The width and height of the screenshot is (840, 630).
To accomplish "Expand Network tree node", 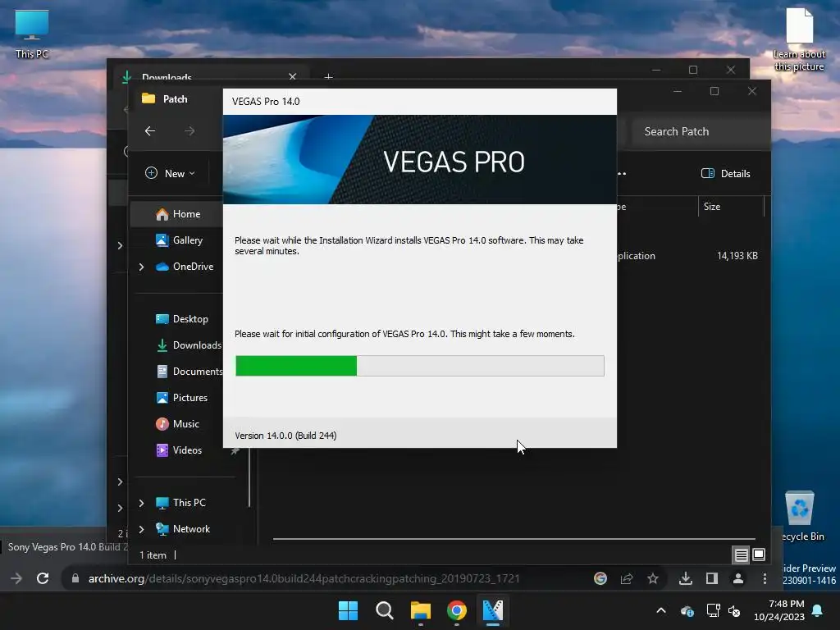I will click(x=141, y=529).
